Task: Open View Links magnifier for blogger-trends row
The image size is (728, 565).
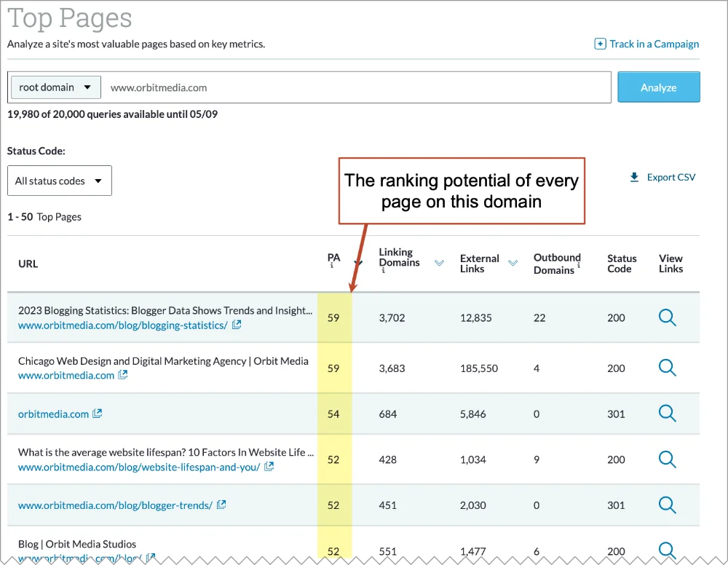Action: [x=667, y=505]
